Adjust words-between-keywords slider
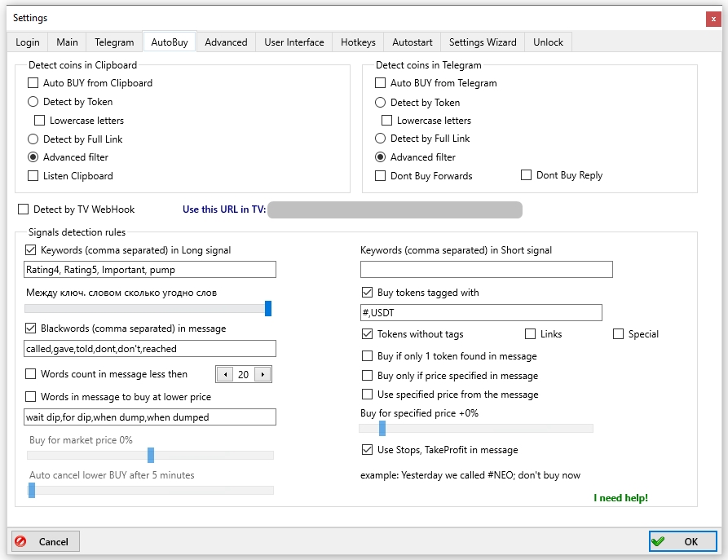Viewport: 728px width, 560px height. point(268,309)
